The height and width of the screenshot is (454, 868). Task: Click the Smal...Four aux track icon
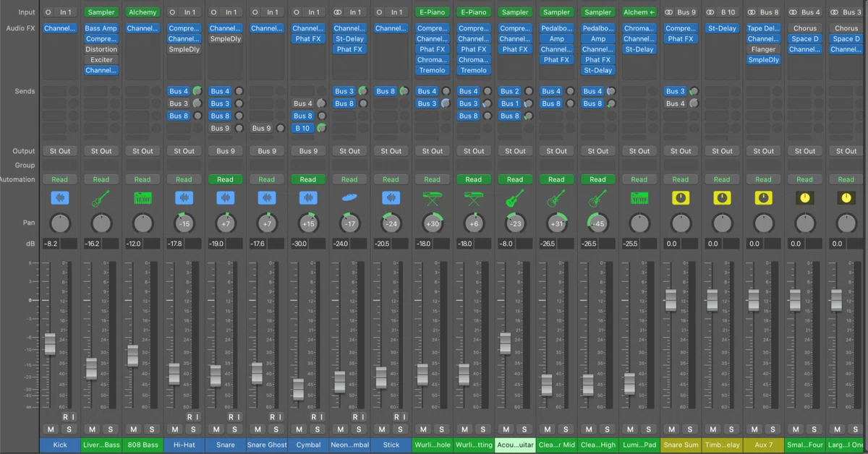tap(804, 198)
